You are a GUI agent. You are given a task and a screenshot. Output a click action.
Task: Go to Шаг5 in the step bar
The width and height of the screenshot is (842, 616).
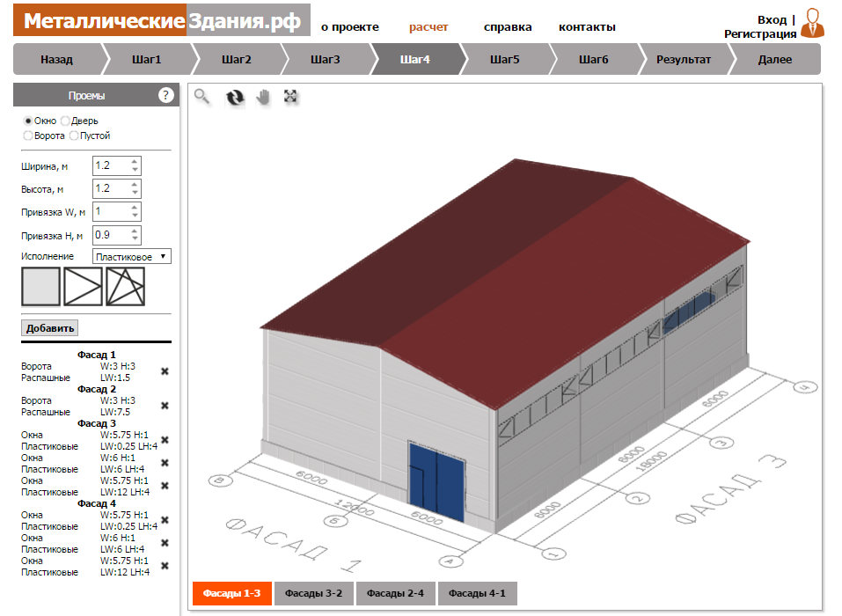[504, 60]
